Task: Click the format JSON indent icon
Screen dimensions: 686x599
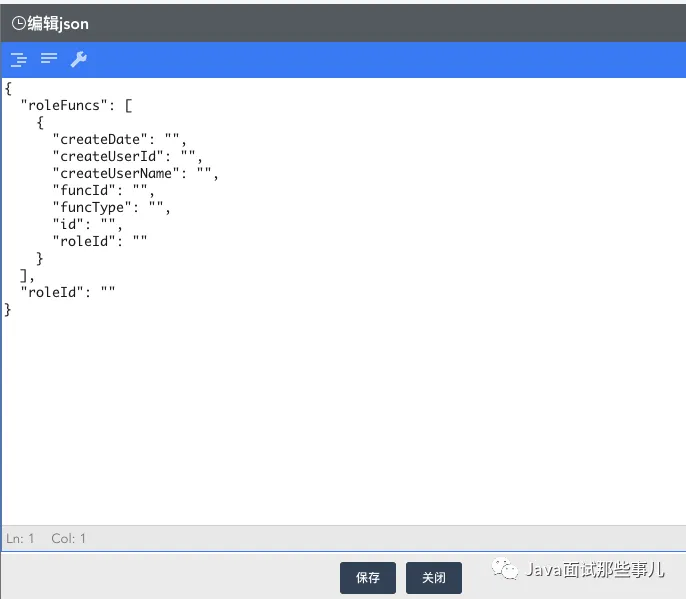Action: (18, 59)
